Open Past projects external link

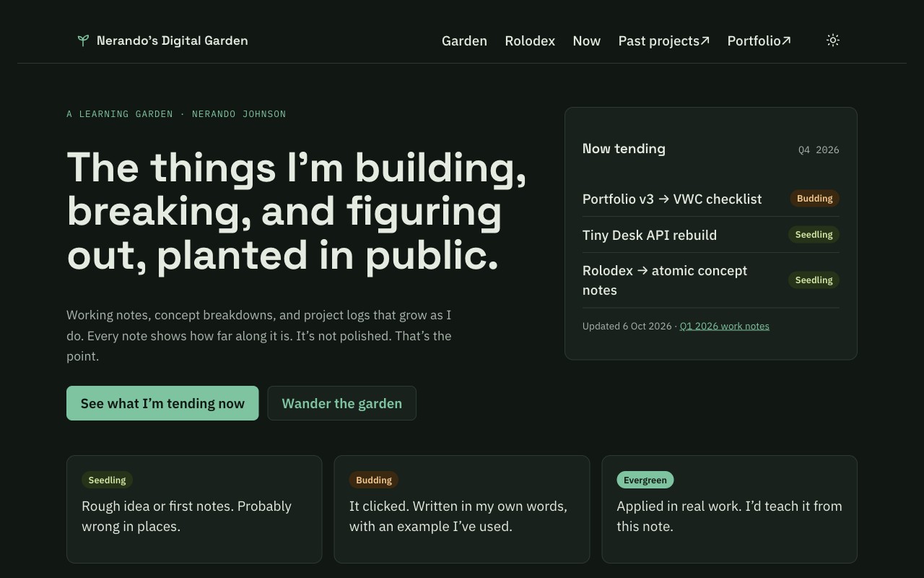tap(664, 41)
